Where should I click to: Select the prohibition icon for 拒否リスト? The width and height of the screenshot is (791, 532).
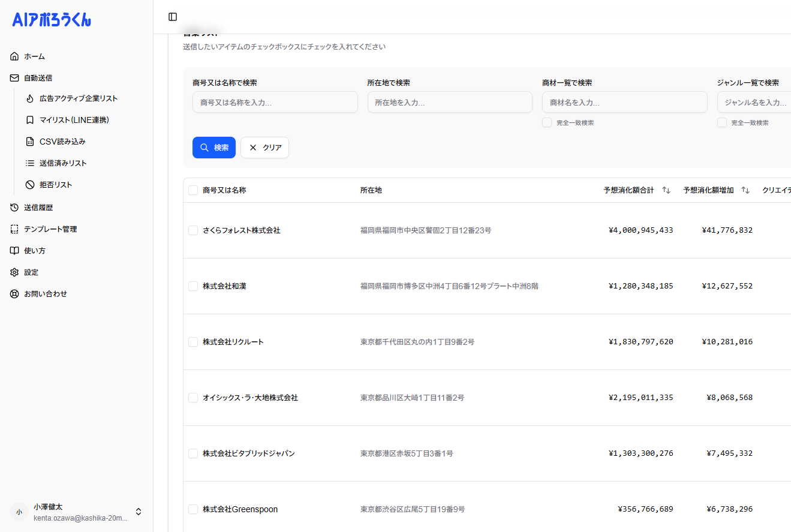click(29, 184)
